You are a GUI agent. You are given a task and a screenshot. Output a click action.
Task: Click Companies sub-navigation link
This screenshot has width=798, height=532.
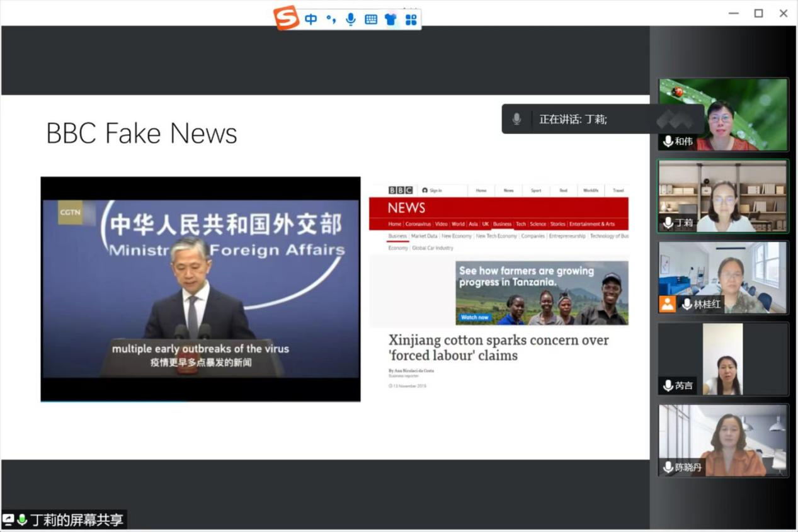tap(533, 236)
